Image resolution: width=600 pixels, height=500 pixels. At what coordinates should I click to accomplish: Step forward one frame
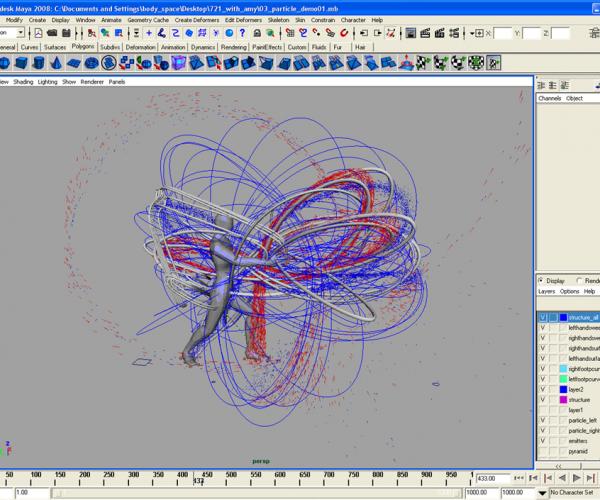tap(590, 478)
